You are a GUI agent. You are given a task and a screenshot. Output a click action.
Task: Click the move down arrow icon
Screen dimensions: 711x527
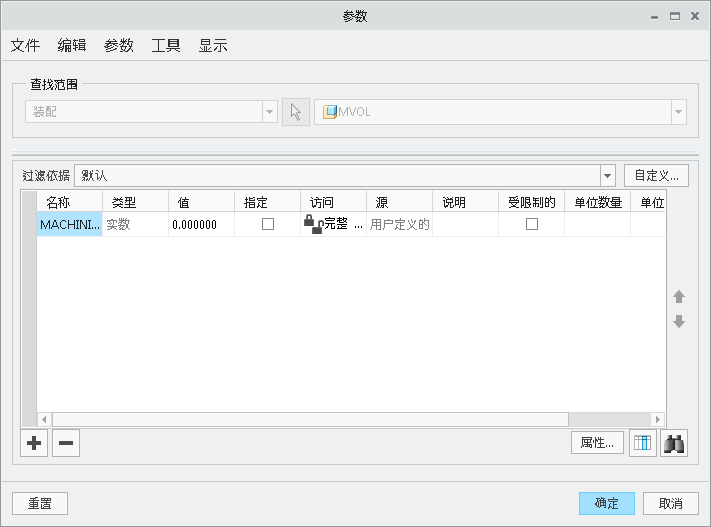(x=679, y=321)
